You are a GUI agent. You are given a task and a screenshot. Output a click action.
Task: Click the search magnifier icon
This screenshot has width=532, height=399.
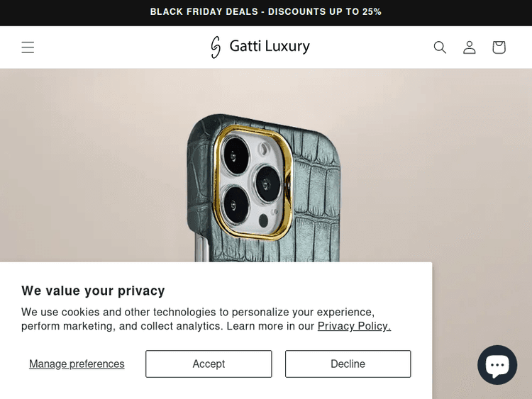pyautogui.click(x=440, y=47)
